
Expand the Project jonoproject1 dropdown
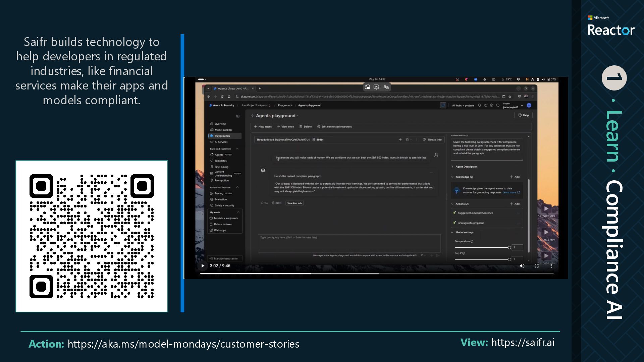(514, 105)
